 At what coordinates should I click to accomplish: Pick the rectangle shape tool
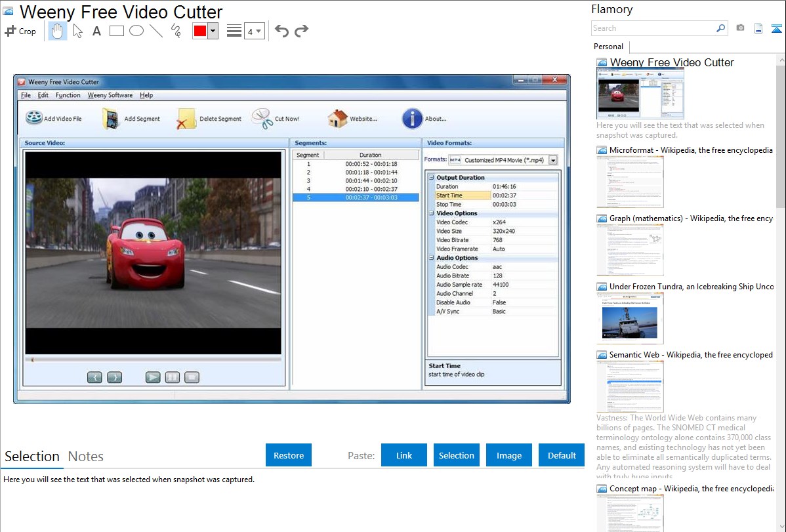[x=117, y=31]
